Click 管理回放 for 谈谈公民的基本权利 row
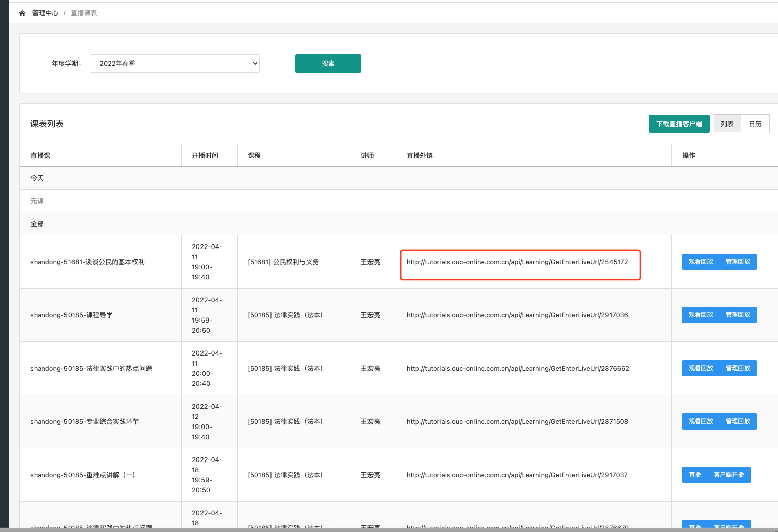 (x=738, y=262)
